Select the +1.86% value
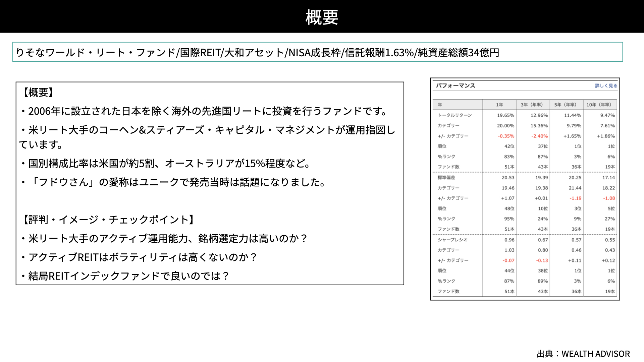This screenshot has height=362, width=644. pos(606,136)
